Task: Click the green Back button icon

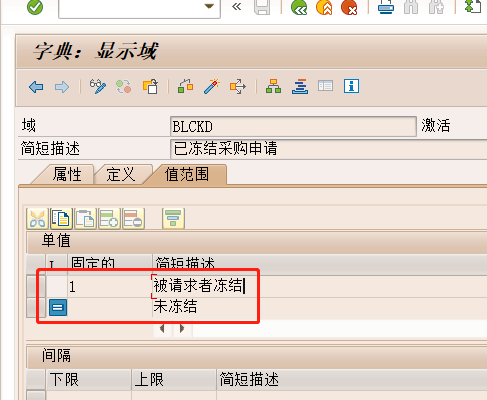Action: [299, 7]
